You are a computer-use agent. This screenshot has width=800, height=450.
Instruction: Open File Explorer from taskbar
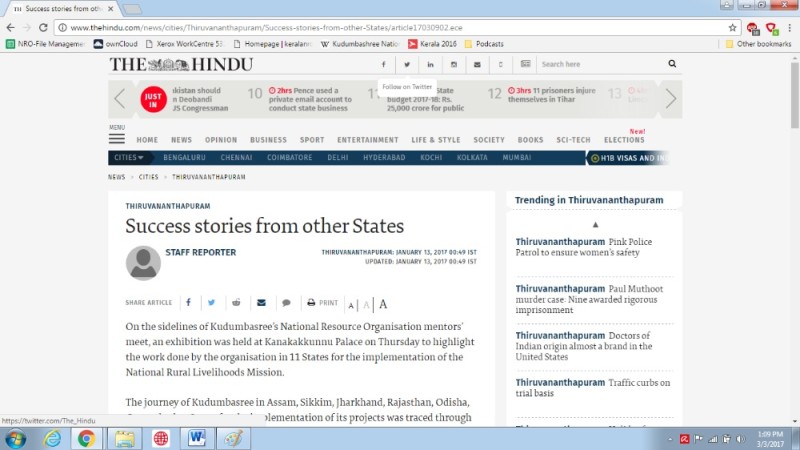(124, 439)
